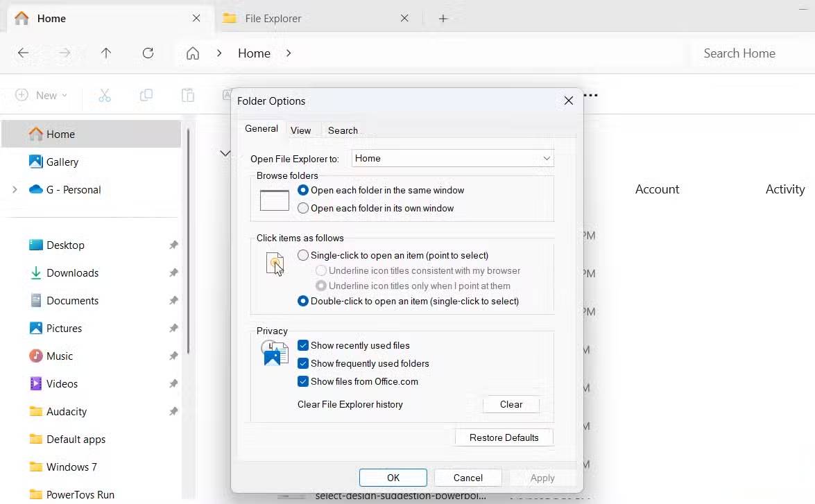The width and height of the screenshot is (815, 504).
Task: Click the Restore Defaults button
Action: pyautogui.click(x=504, y=437)
